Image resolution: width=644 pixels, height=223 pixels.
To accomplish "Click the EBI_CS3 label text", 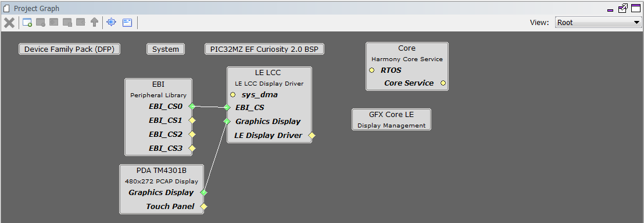I will tap(165, 148).
